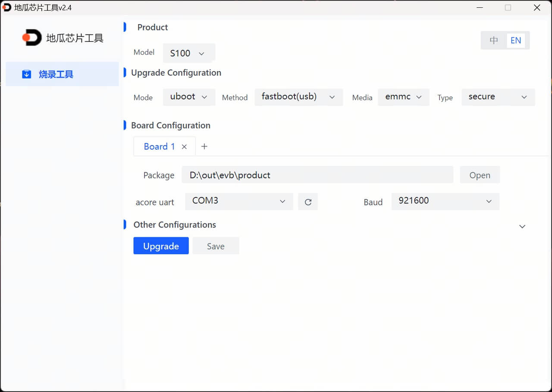Open the Method fastboot(usb) dropdown
The image size is (552, 392).
click(298, 97)
